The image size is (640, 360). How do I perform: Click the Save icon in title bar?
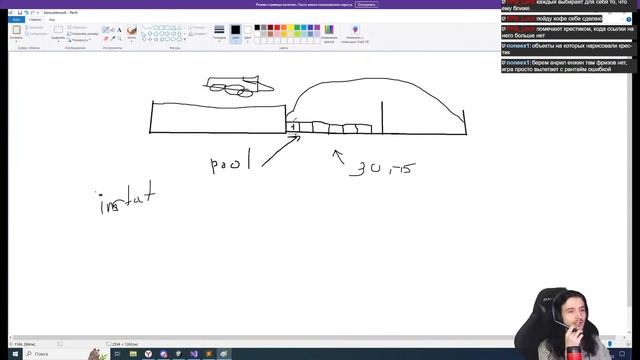(x=20, y=13)
